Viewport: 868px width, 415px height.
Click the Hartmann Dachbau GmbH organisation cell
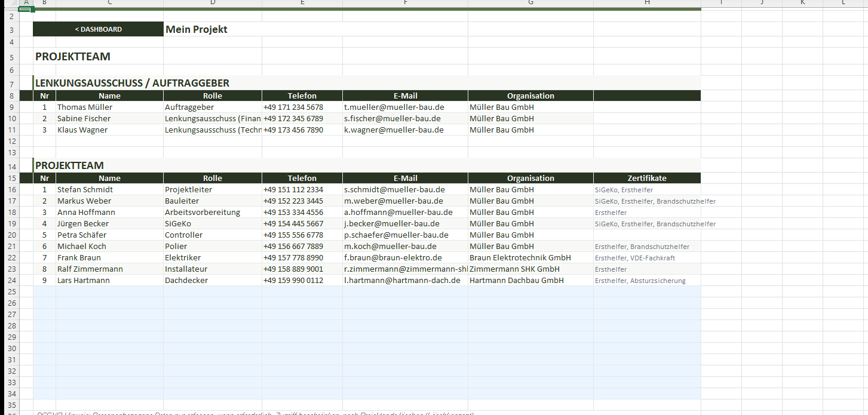[x=517, y=281]
